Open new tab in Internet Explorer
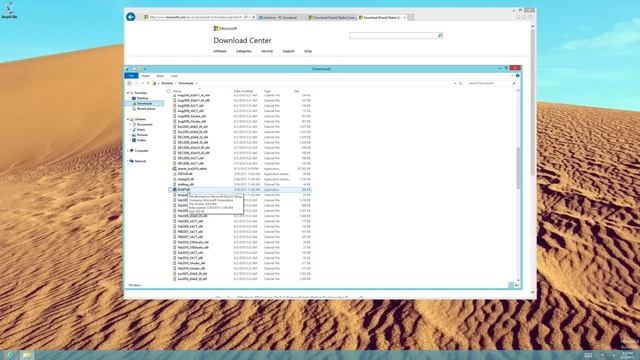The width and height of the screenshot is (640, 360). (x=411, y=17)
